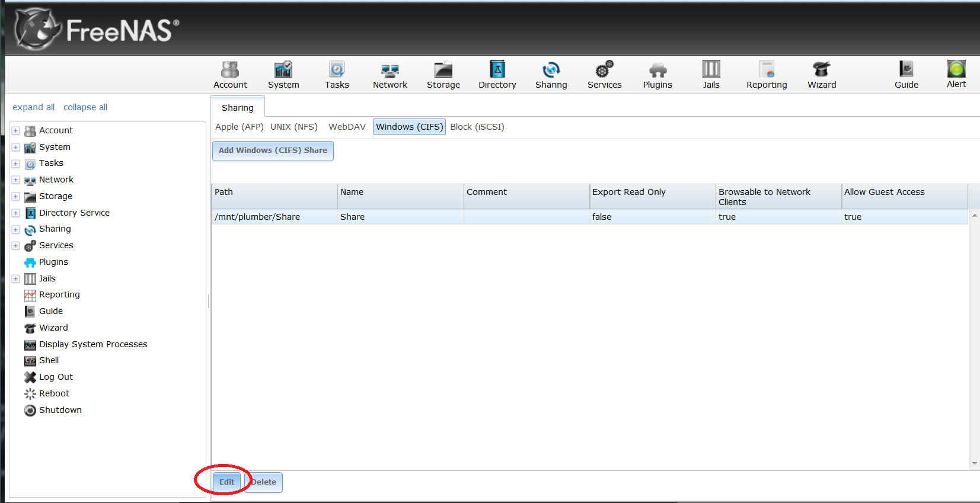Expand the Account tree node

coord(16,130)
